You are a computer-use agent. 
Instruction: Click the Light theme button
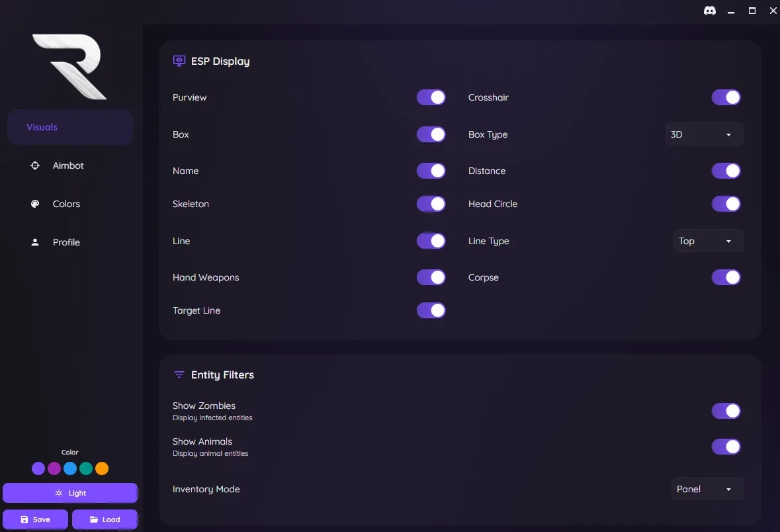pos(69,493)
